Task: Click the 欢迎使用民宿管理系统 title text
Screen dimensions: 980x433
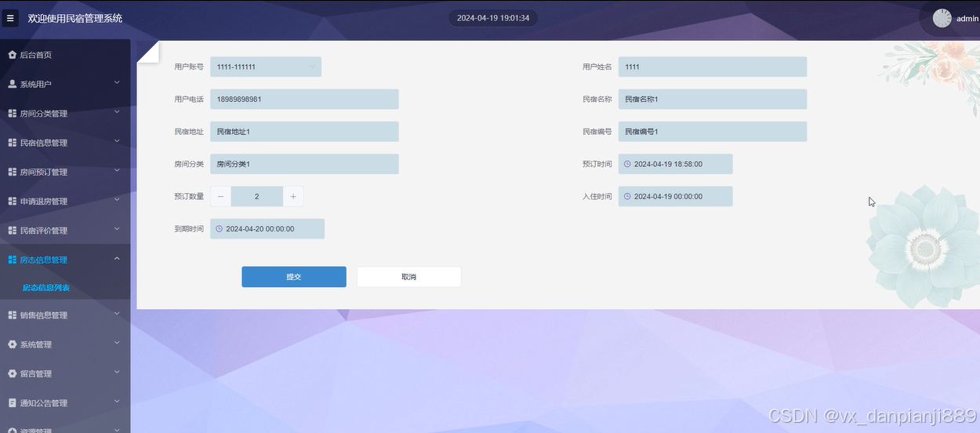Action: [x=75, y=18]
